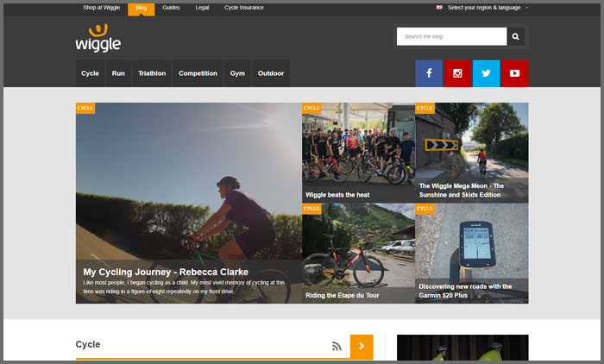
Task: Click the Wiggle logo
Action: pos(98,38)
